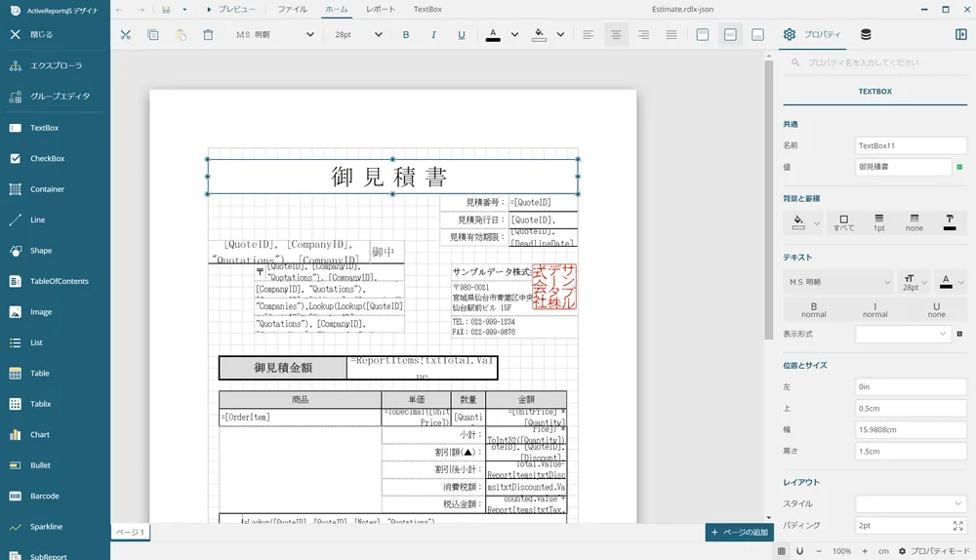Toggle bold formatting in toolbar

click(x=406, y=35)
